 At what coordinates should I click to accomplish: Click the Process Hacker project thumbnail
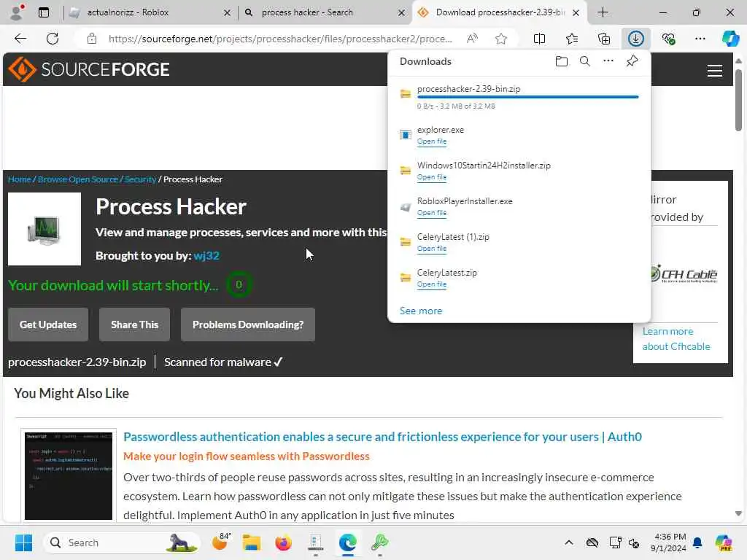pos(44,229)
